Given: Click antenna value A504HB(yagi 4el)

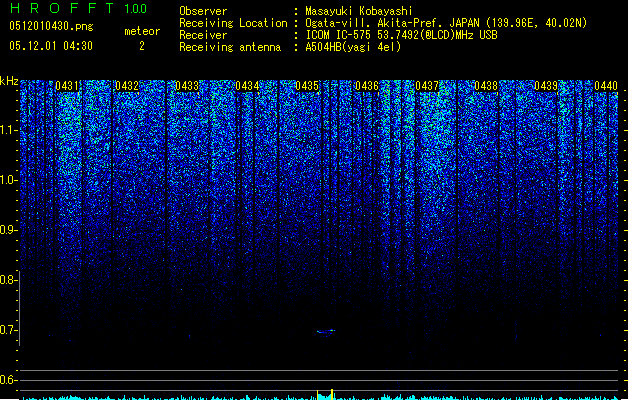Looking at the screenshot, I should coord(353,47).
